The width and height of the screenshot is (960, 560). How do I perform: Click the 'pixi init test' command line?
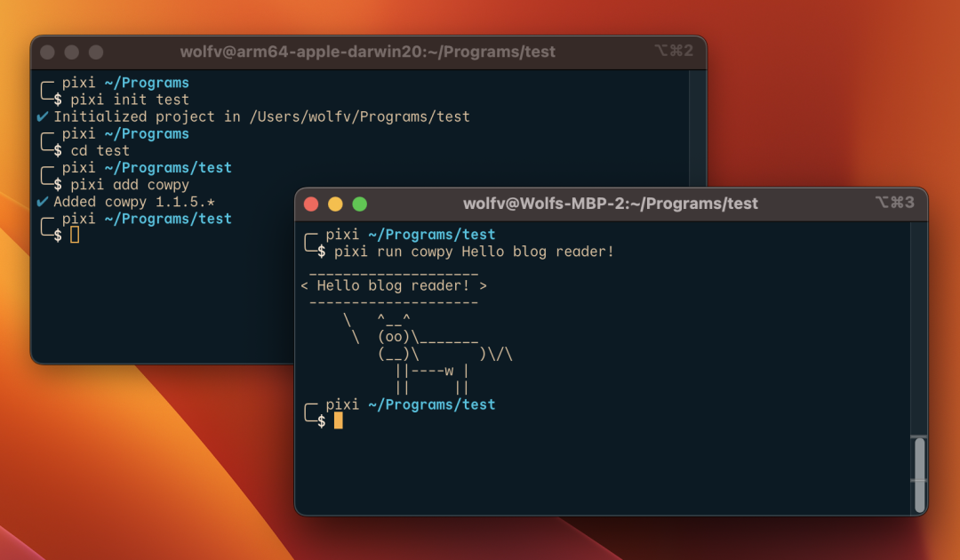click(129, 100)
